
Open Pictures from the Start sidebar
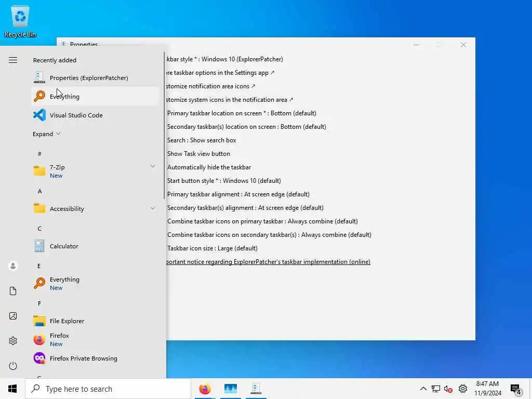click(x=13, y=316)
